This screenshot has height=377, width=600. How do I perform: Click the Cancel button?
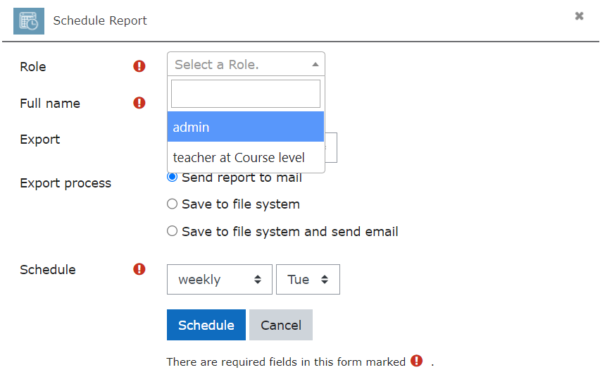281,325
